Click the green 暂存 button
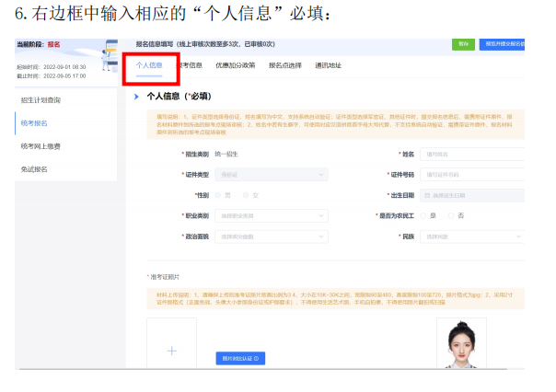Image resolution: width=556 pixels, height=392 pixels. (x=462, y=43)
